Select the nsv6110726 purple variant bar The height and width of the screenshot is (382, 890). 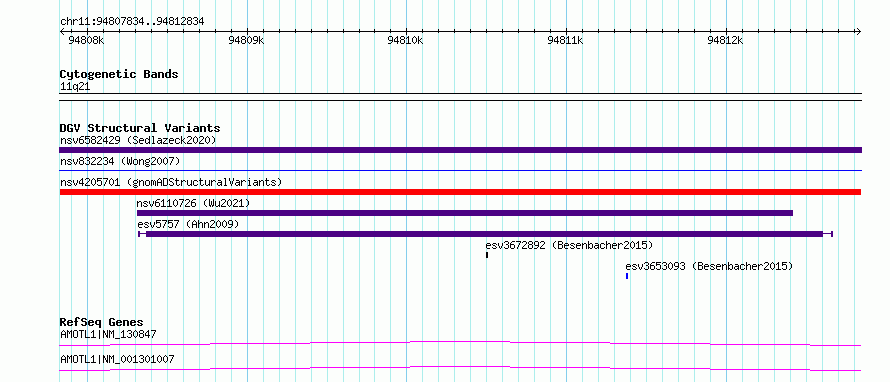(x=465, y=213)
